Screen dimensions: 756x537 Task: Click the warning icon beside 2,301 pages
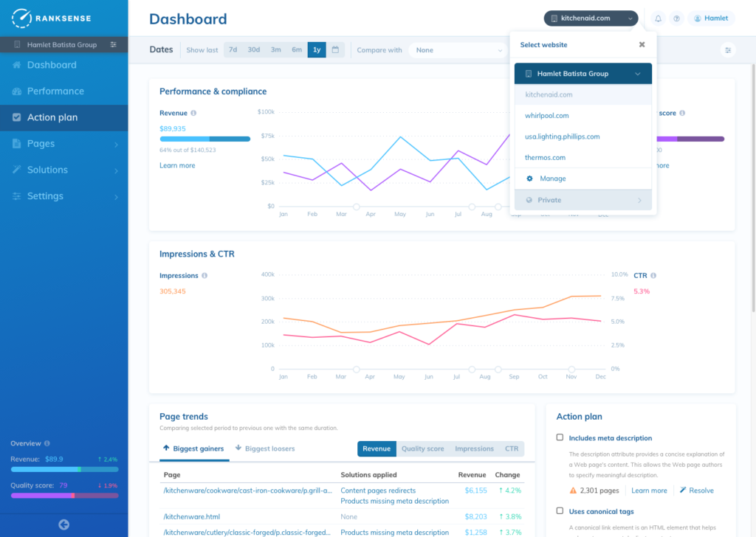(573, 491)
